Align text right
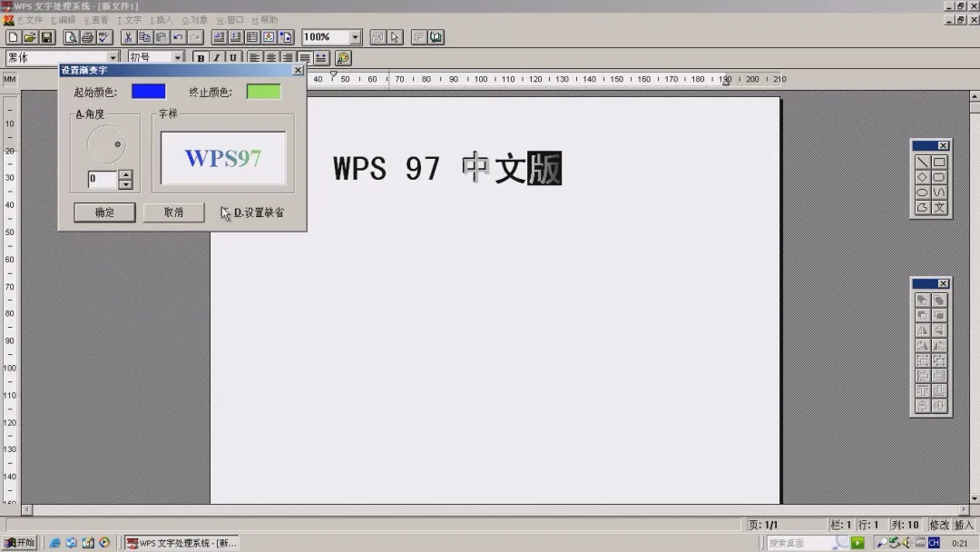The height and width of the screenshot is (552, 980). (x=288, y=58)
